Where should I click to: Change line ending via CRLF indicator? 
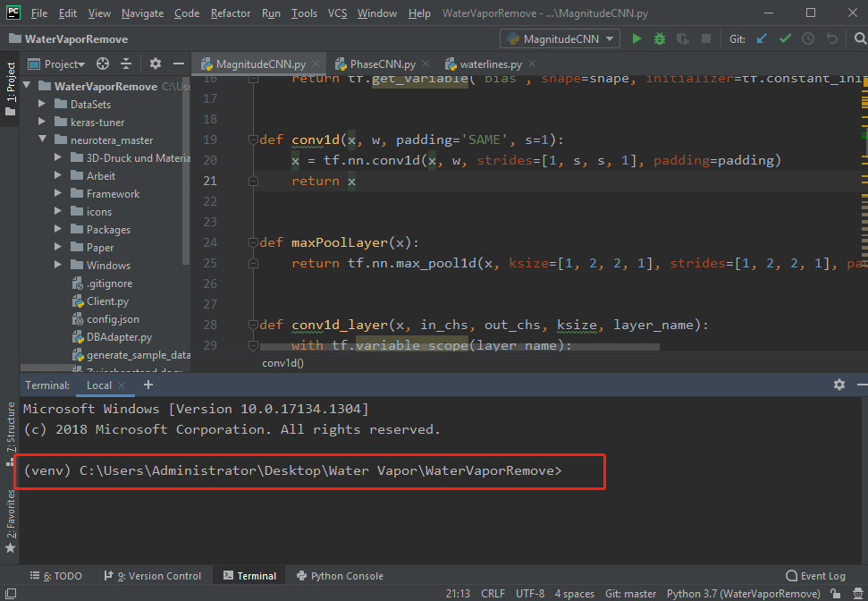pos(493,593)
